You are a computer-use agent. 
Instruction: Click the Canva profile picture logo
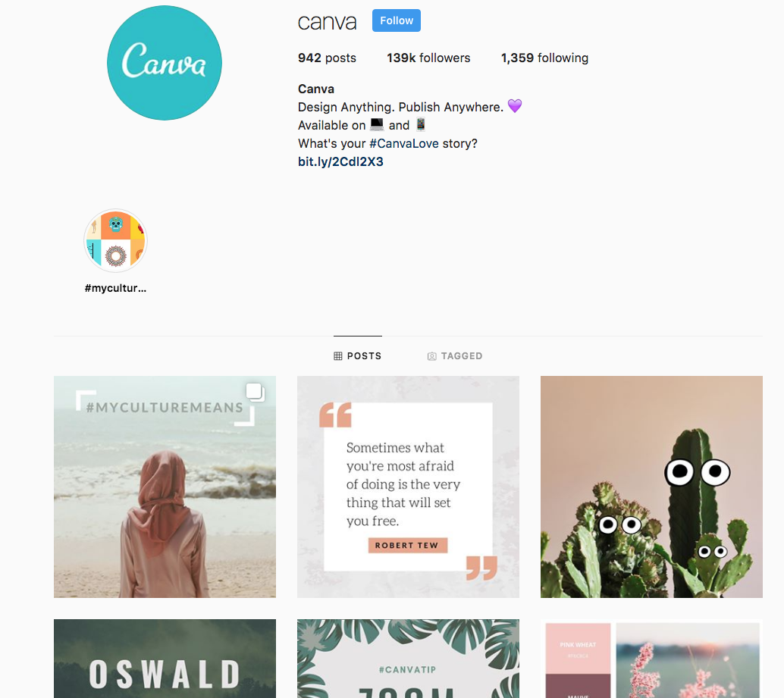point(165,63)
